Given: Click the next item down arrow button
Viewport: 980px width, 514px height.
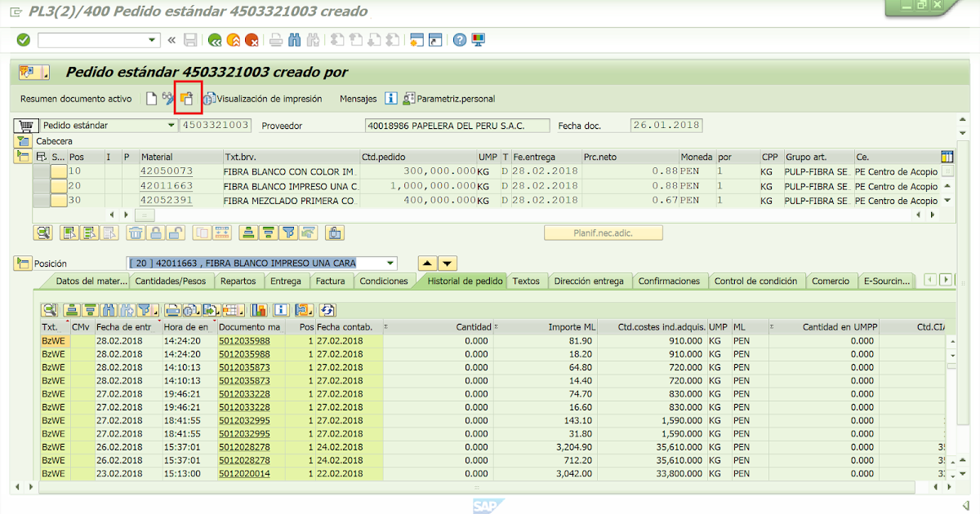Looking at the screenshot, I should pyautogui.click(x=448, y=264).
